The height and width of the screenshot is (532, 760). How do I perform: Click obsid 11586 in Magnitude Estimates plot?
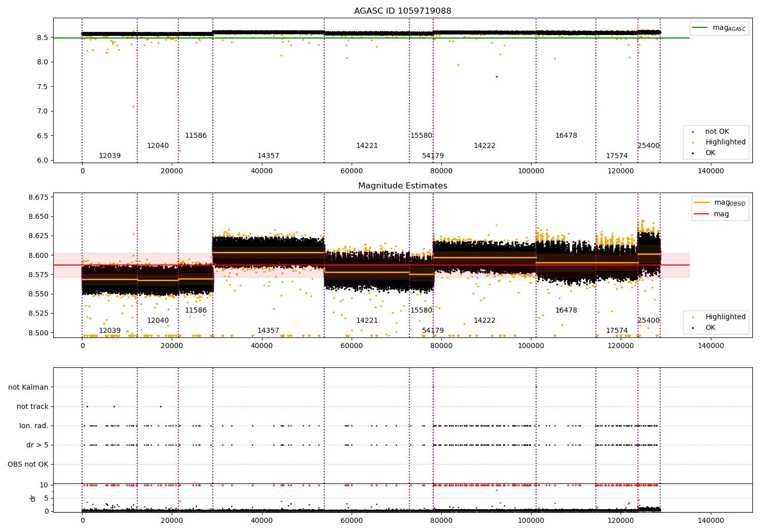[196, 311]
